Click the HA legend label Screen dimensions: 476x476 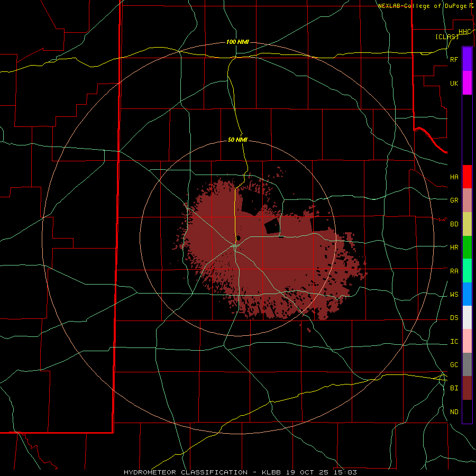454,177
